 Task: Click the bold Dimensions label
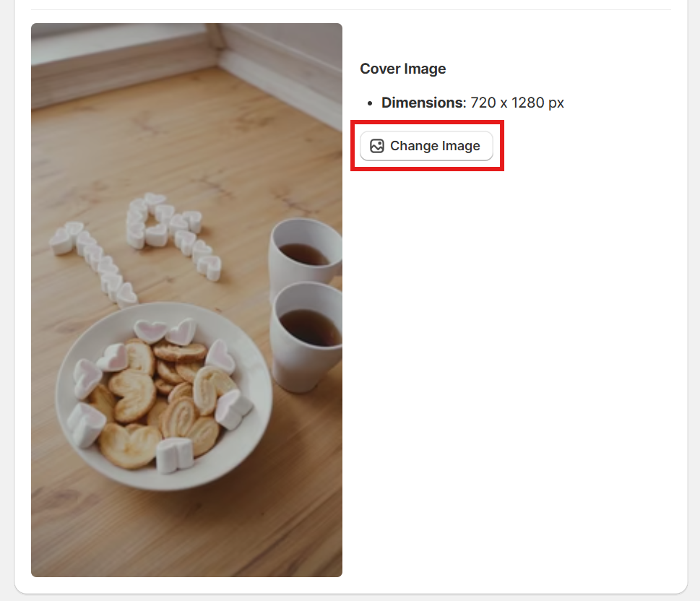(x=423, y=103)
